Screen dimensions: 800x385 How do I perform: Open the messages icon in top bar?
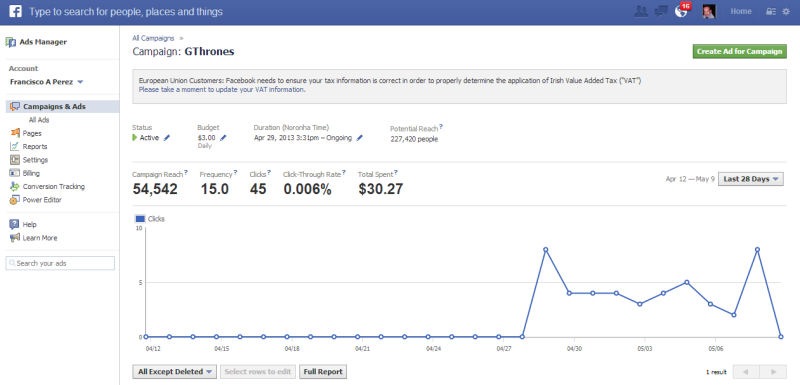661,11
